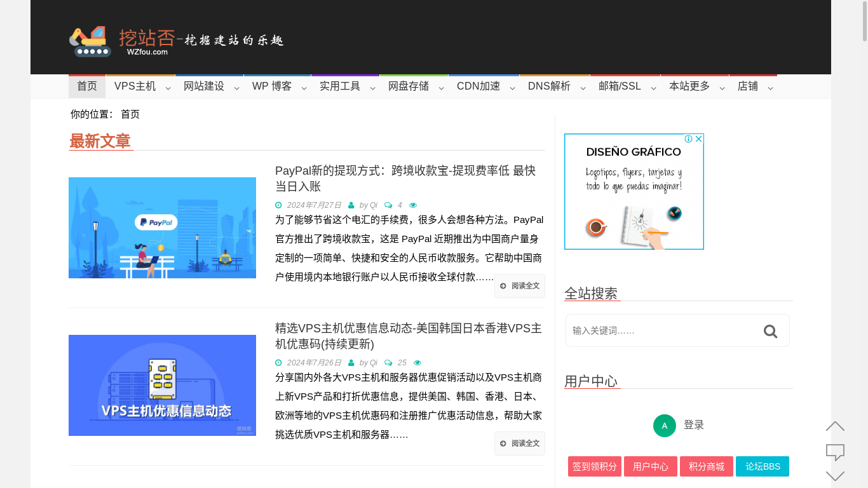The width and height of the screenshot is (868, 488).
Task: Focus the 输入关键词 search field
Action: [661, 330]
